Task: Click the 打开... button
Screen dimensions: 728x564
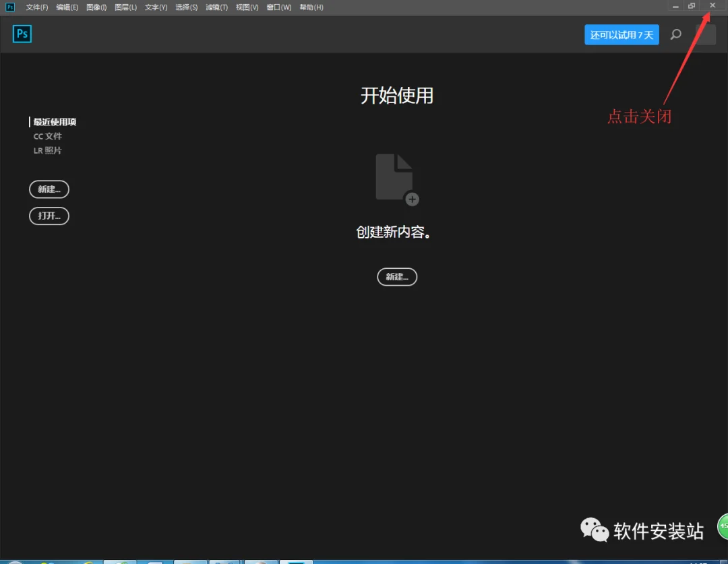Action: (49, 216)
